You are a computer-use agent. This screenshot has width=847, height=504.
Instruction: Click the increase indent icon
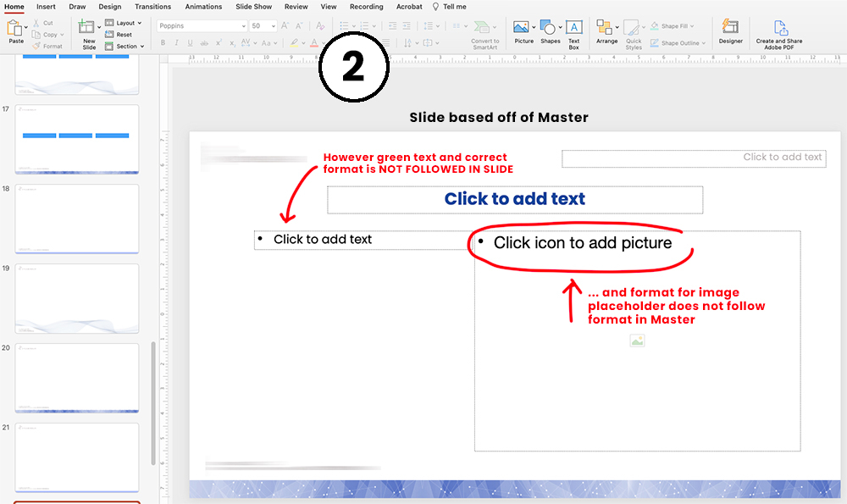(407, 26)
